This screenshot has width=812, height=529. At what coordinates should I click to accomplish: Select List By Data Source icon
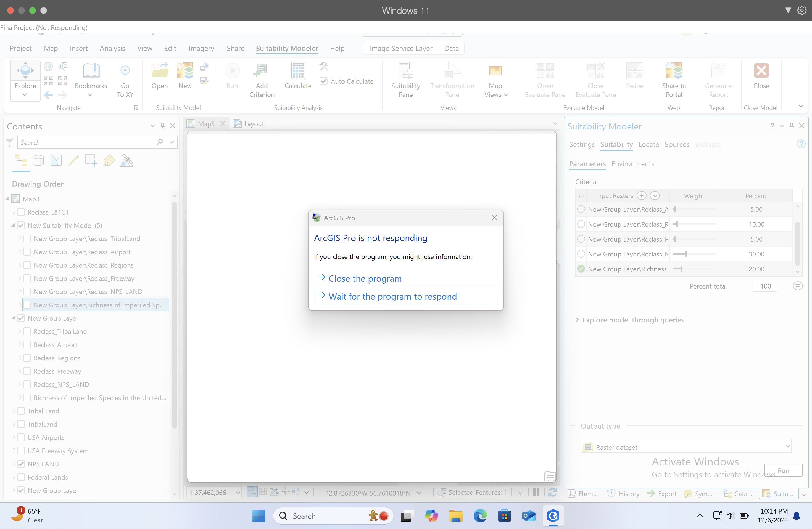point(38,160)
